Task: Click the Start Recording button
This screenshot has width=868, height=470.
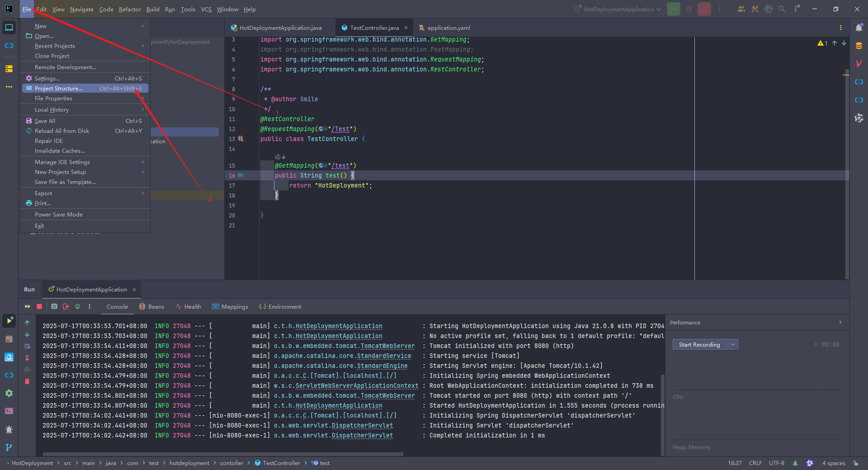Action: click(700, 344)
